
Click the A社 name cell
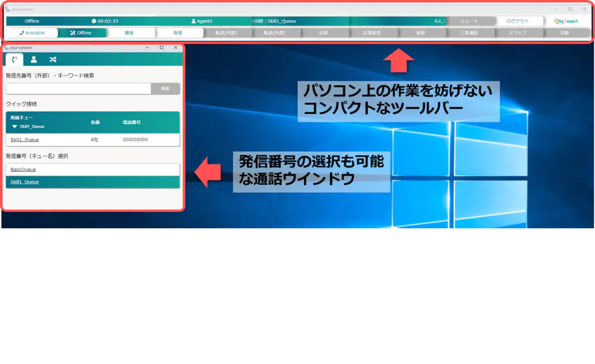pos(95,139)
